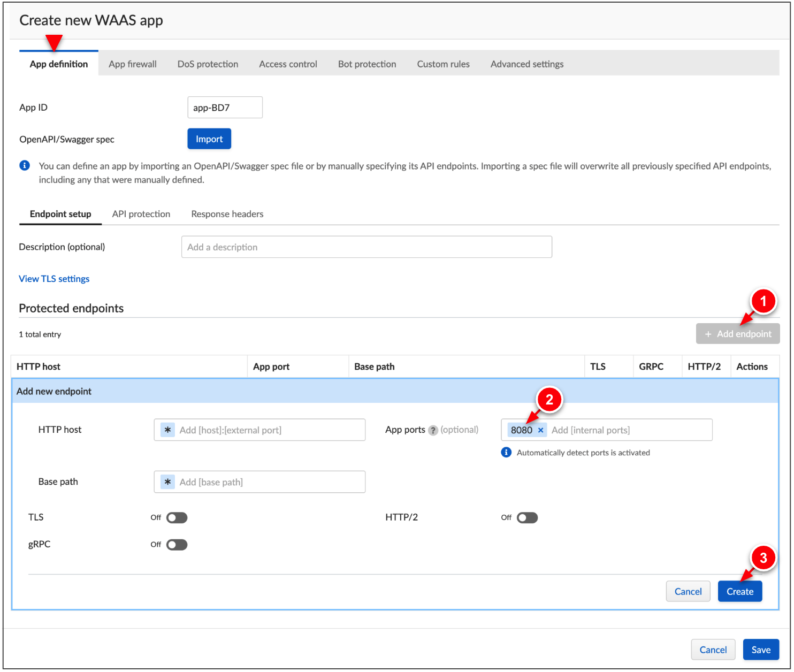794x672 pixels.
Task: Click Import for the OpenAPI spec
Action: pos(209,139)
